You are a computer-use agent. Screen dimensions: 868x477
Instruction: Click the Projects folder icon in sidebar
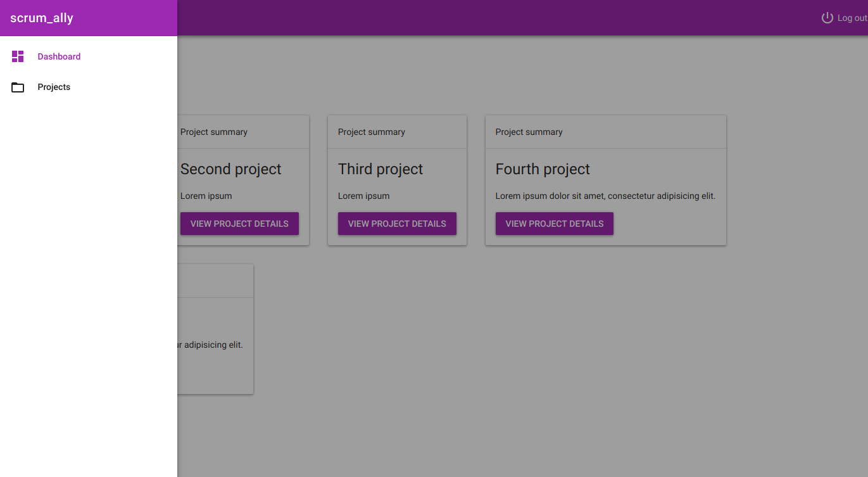click(18, 87)
